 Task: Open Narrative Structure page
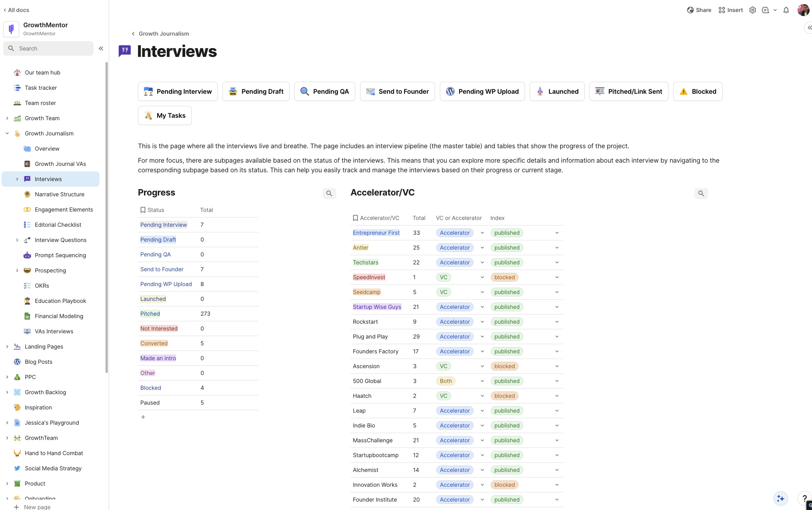pyautogui.click(x=59, y=194)
